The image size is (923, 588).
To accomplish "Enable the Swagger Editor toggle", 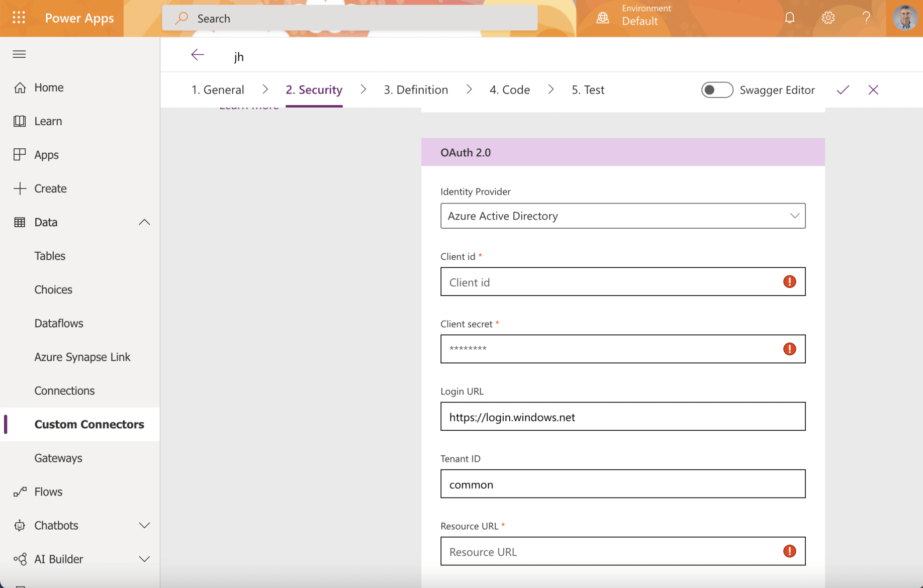I will coord(717,90).
